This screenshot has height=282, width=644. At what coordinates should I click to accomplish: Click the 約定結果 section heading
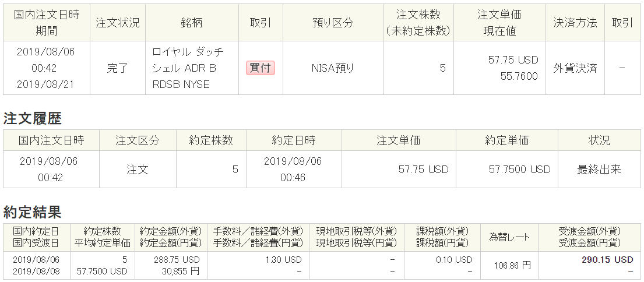33,211
